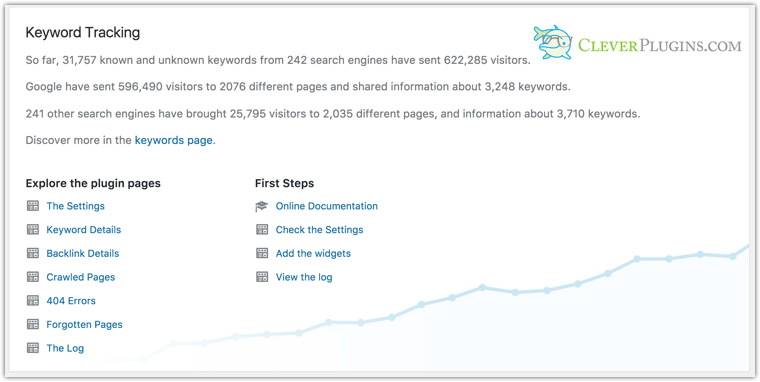Viewport: 760px width, 382px height.
Task: Click the CleverPlugins.com logo
Action: tap(637, 43)
